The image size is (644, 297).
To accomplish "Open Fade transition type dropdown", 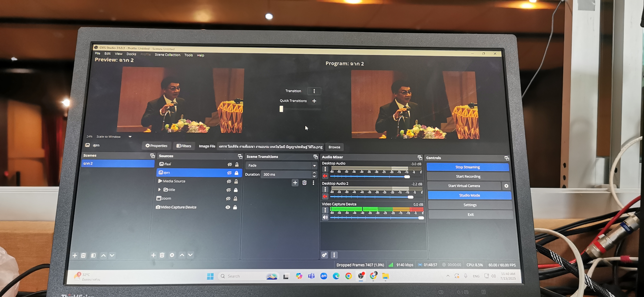I will pyautogui.click(x=314, y=165).
